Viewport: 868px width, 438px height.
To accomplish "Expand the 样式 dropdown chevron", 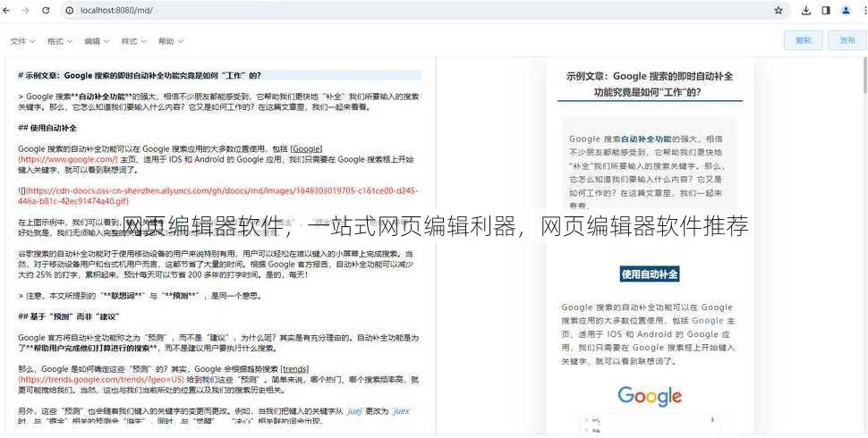I will [x=144, y=41].
